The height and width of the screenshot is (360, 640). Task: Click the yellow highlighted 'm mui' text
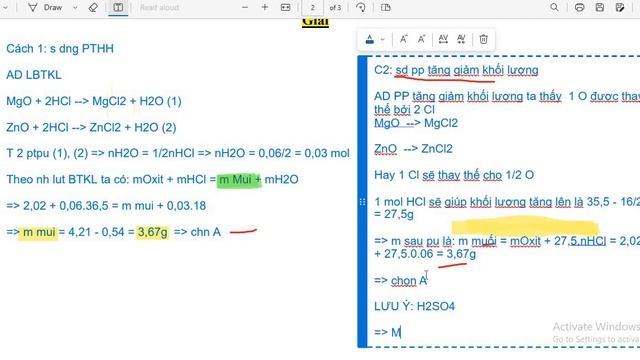(38, 232)
